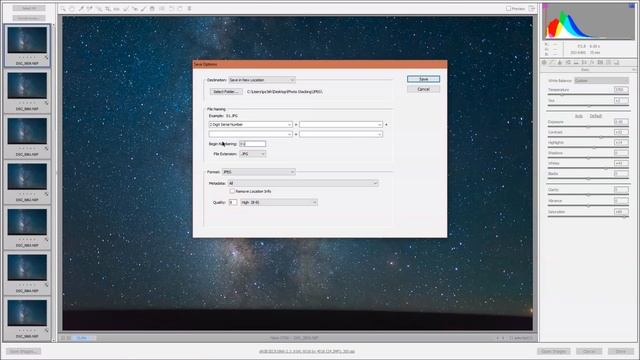The image size is (640, 360).
Task: Open the Basic panel flyout menu icon
Action: pos(634,70)
